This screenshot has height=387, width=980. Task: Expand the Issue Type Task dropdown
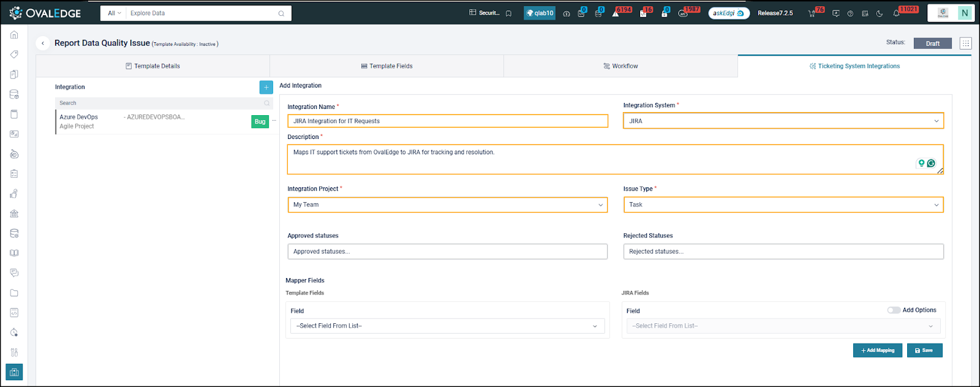click(783, 205)
